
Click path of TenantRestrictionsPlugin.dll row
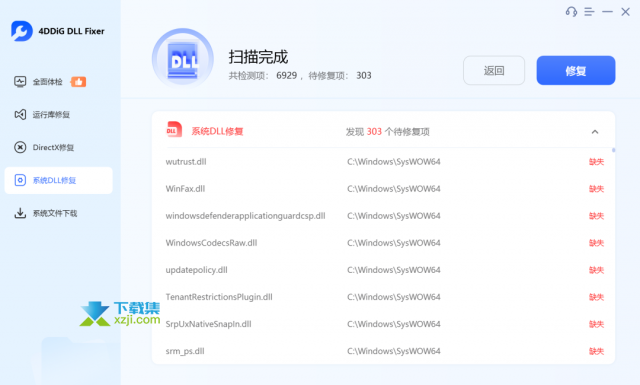[x=393, y=297]
